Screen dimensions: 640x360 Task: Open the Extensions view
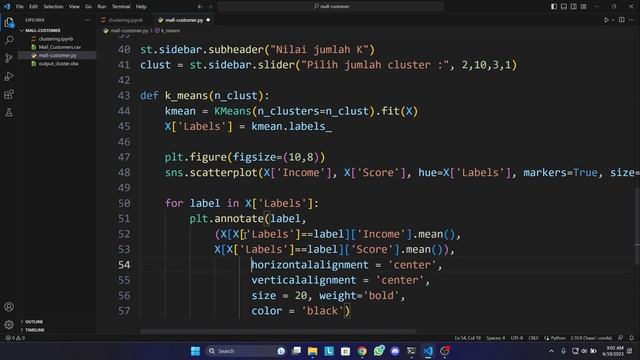point(9,95)
